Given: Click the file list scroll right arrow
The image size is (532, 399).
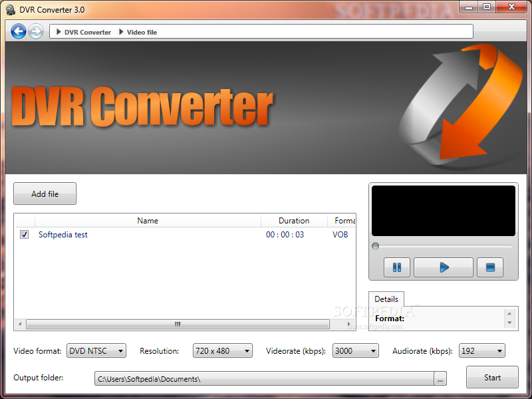Looking at the screenshot, I should point(348,324).
